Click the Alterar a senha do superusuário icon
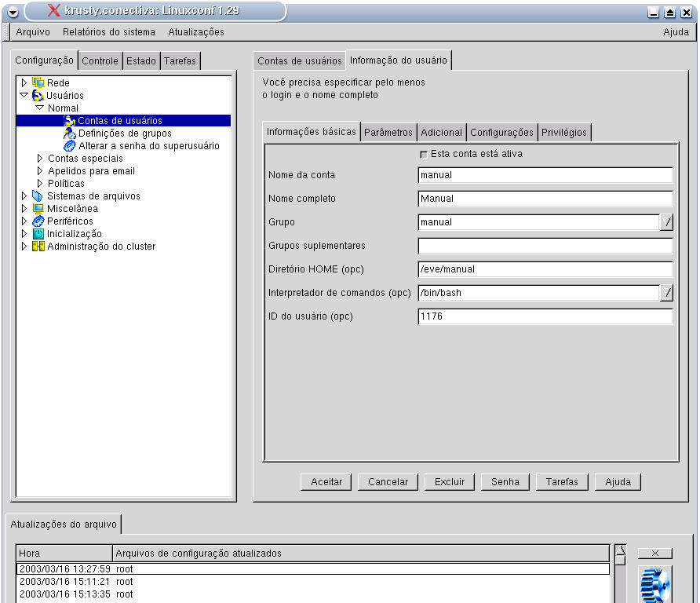This screenshot has height=603, width=700. (69, 145)
